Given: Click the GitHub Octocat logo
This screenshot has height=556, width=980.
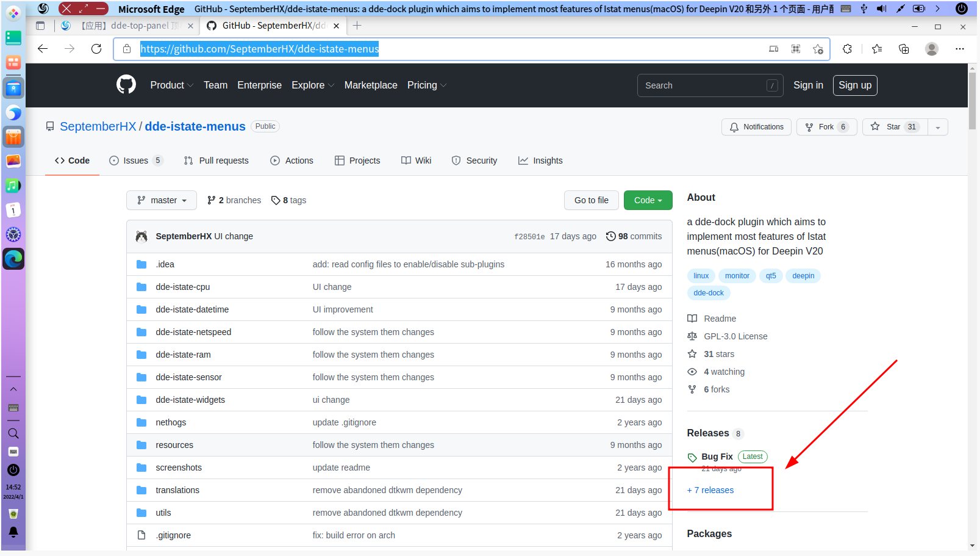Looking at the screenshot, I should 126,85.
